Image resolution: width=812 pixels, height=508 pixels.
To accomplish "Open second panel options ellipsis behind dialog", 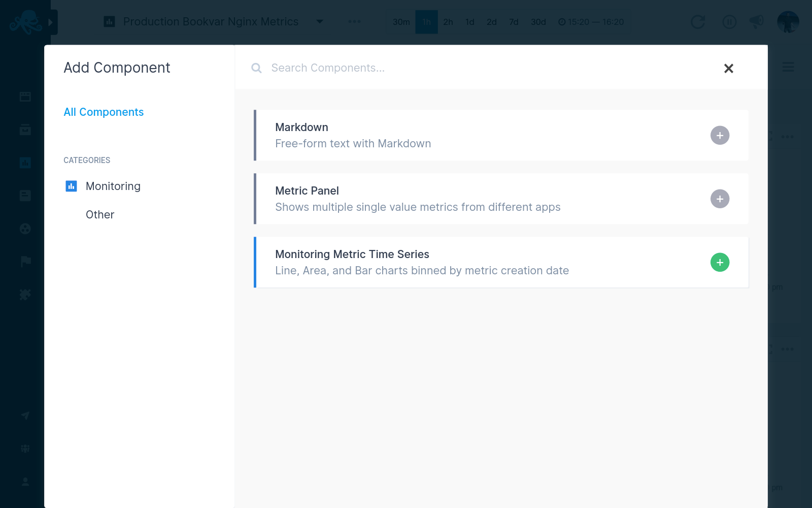I will click(787, 349).
